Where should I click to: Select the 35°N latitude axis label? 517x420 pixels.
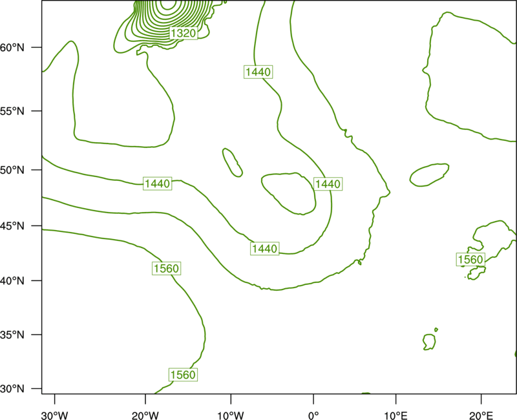pos(12,335)
